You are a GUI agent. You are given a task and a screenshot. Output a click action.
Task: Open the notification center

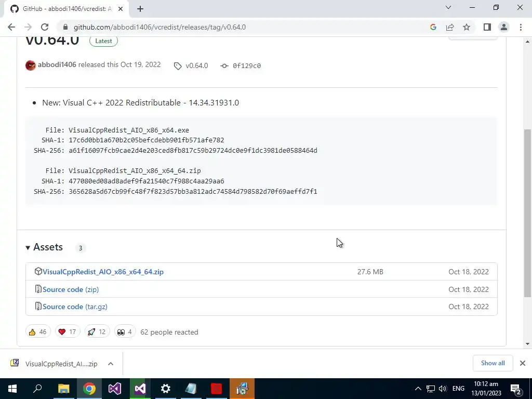[x=516, y=389]
